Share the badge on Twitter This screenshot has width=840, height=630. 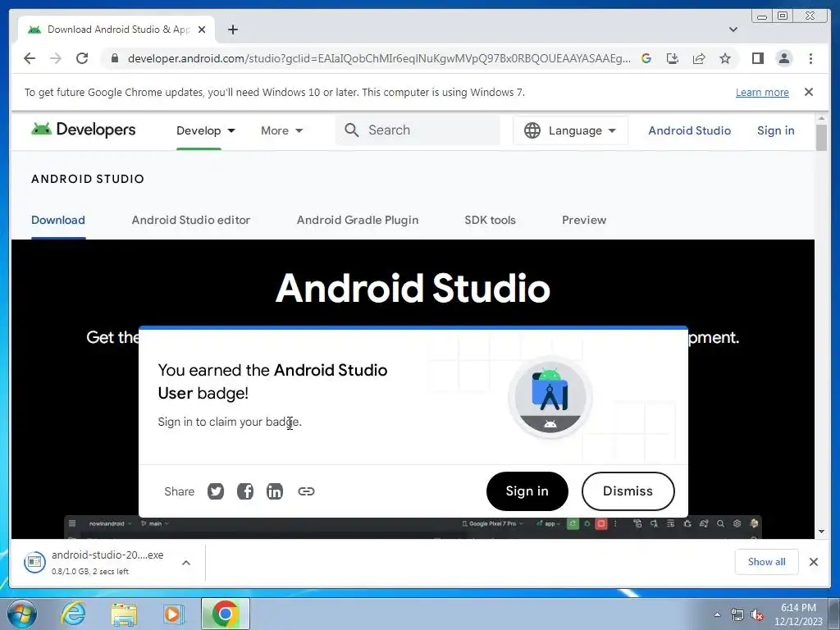tap(216, 491)
